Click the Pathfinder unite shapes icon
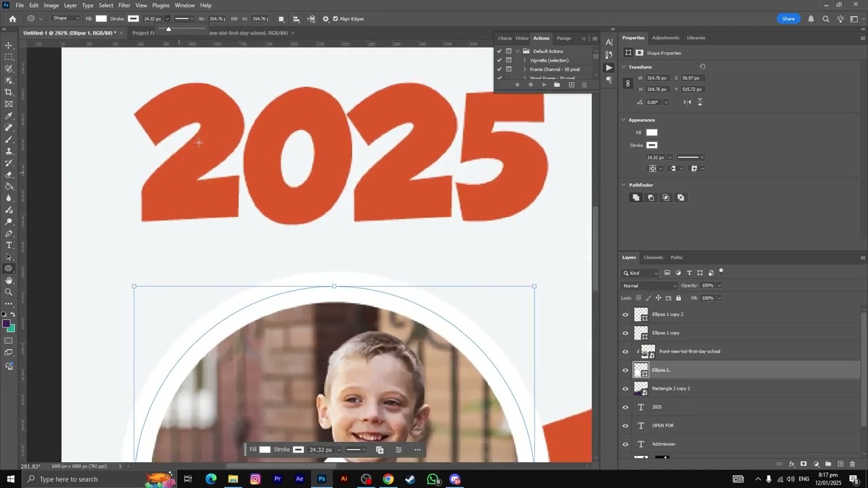This screenshot has width=868, height=488. 635,197
